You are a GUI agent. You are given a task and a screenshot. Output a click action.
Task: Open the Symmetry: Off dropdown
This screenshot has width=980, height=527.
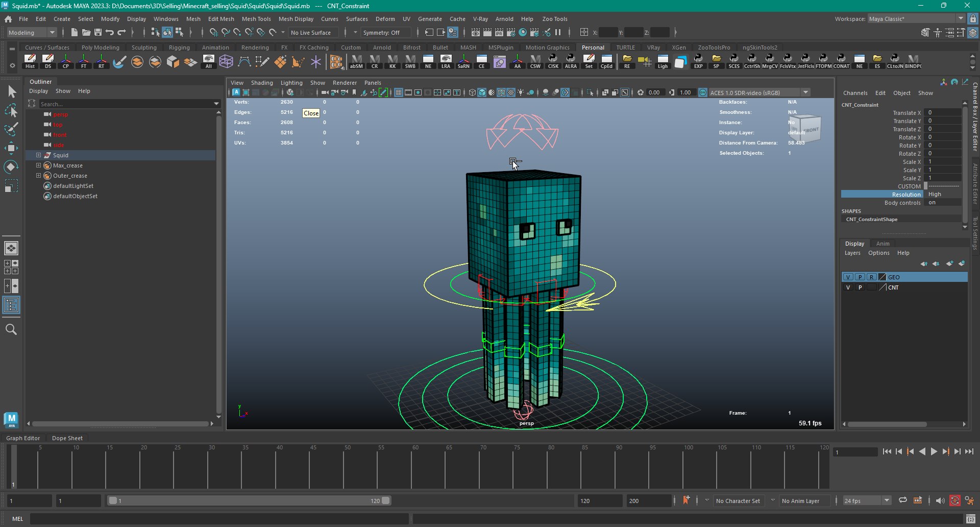pyautogui.click(x=386, y=33)
